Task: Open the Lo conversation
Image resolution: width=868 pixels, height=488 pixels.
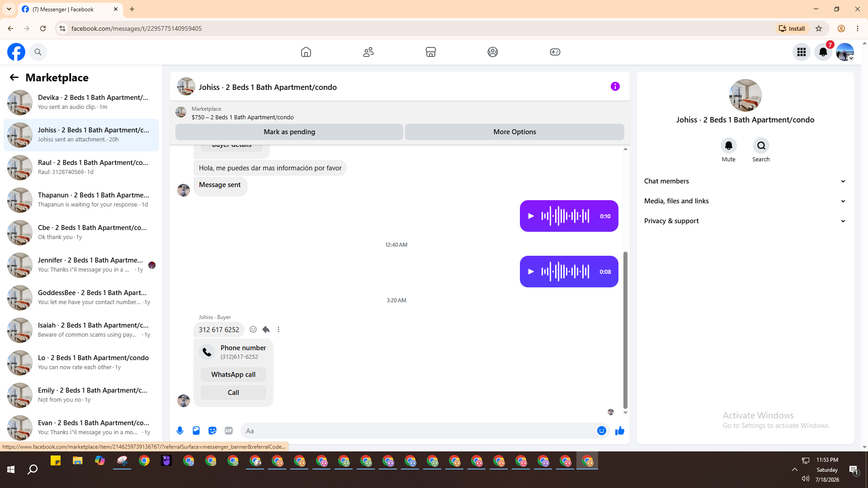Action: pos(81,362)
